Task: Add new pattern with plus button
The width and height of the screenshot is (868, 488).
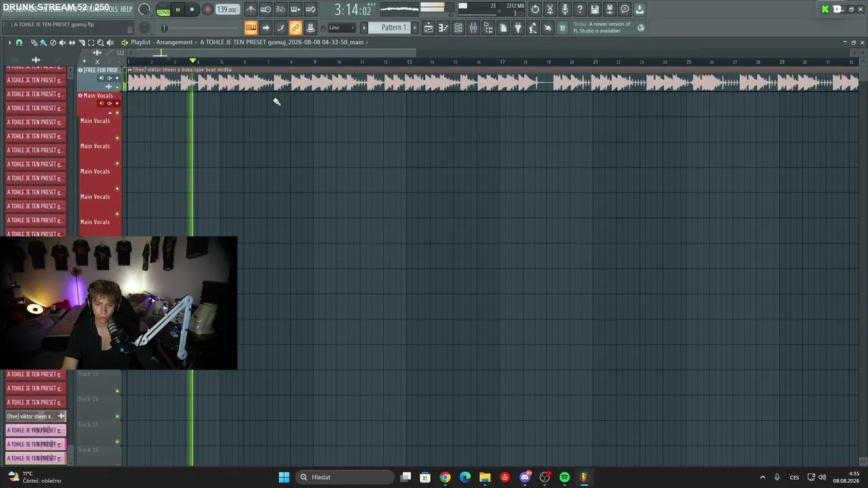Action: 415,28
